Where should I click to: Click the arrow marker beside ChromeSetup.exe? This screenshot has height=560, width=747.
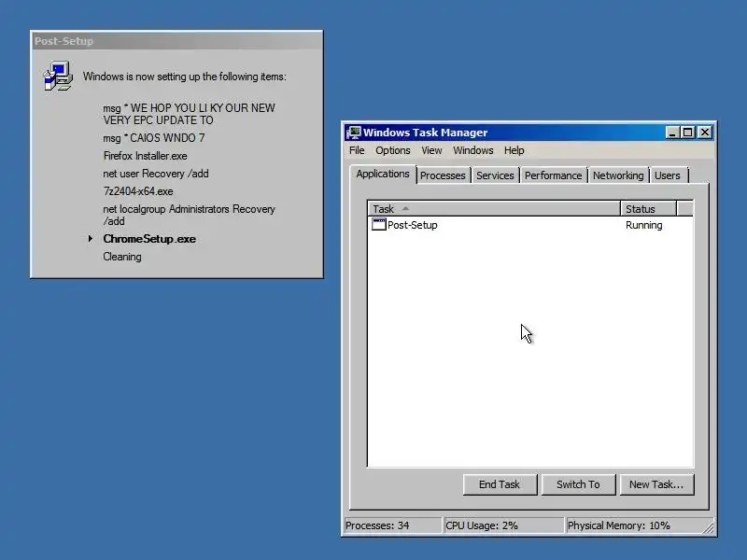[x=90, y=238]
